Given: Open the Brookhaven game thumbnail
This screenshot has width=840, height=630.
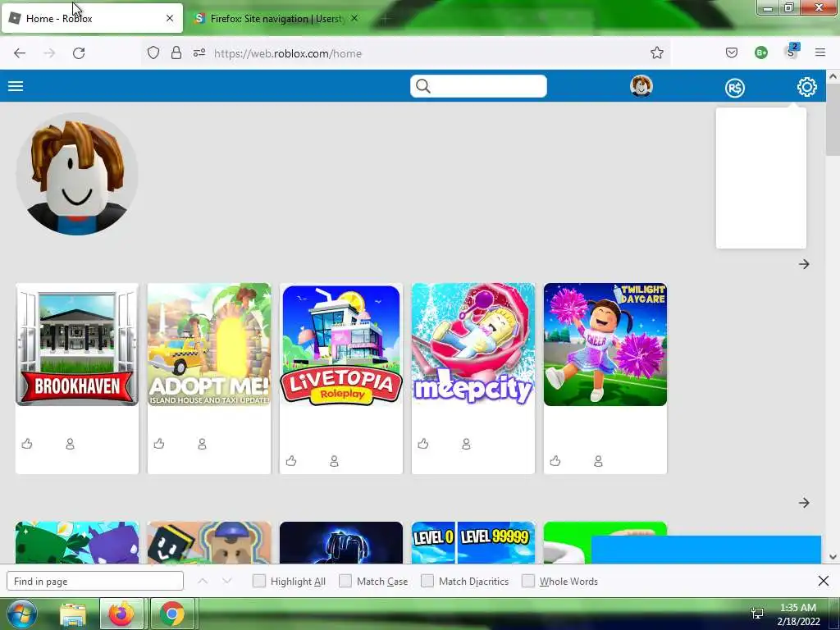Looking at the screenshot, I should pyautogui.click(x=77, y=345).
